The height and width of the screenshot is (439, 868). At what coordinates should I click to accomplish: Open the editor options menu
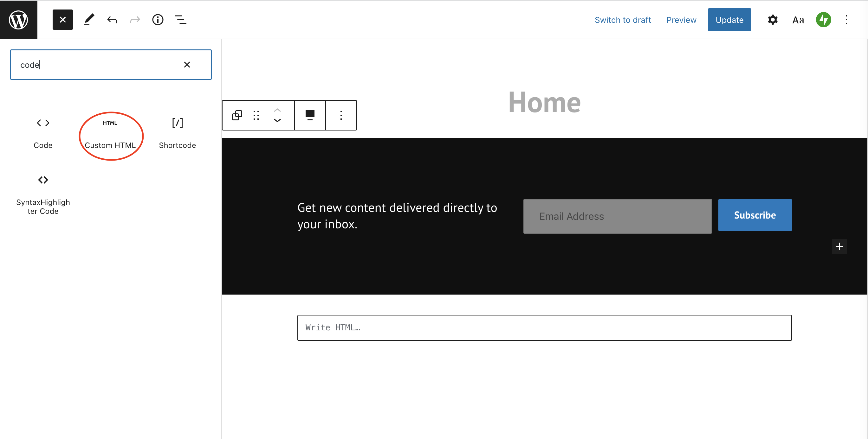coord(846,20)
